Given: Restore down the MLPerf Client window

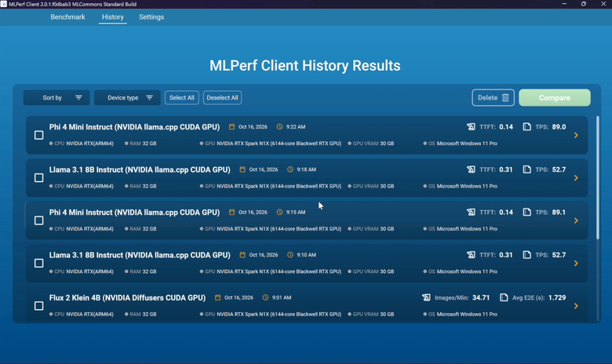Looking at the screenshot, I should pyautogui.click(x=584, y=4).
